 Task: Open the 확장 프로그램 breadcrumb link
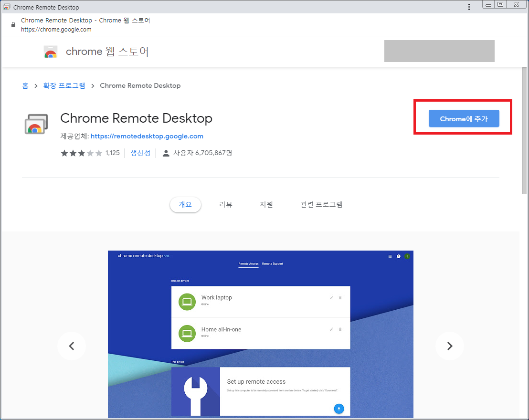click(64, 86)
